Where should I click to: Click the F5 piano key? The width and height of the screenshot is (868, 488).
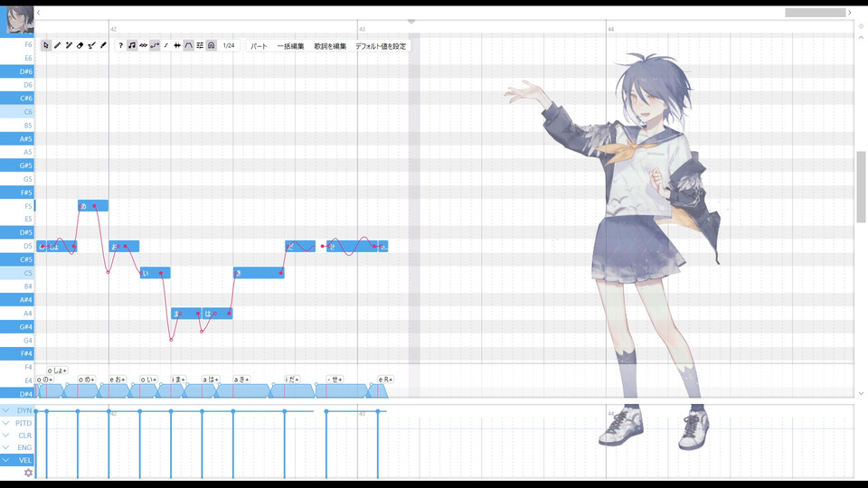click(x=17, y=206)
